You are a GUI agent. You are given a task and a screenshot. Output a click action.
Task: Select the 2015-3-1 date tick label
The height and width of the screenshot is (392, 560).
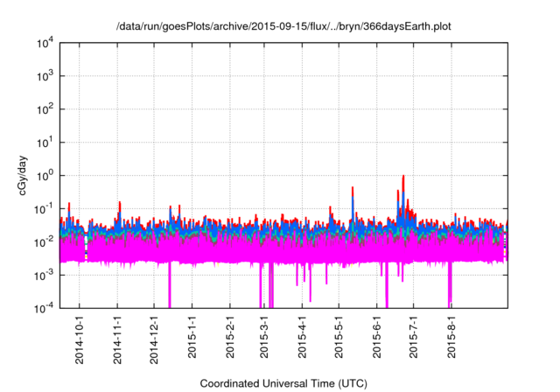click(264, 334)
